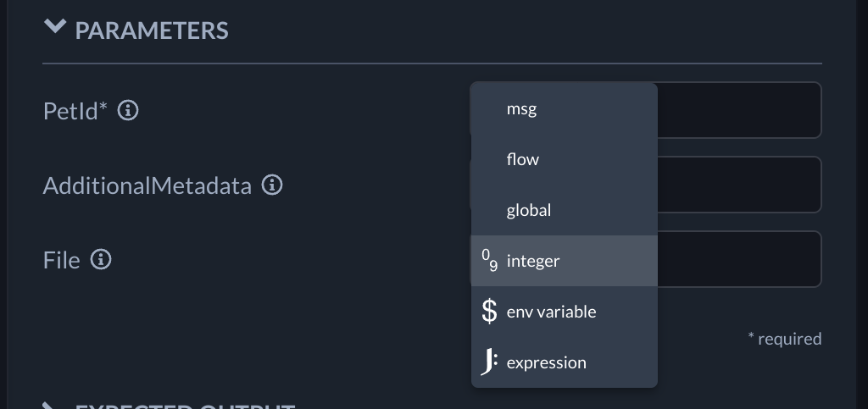868x409 pixels.
Task: Click the AdditionalMetadata info icon
Action: point(272,185)
